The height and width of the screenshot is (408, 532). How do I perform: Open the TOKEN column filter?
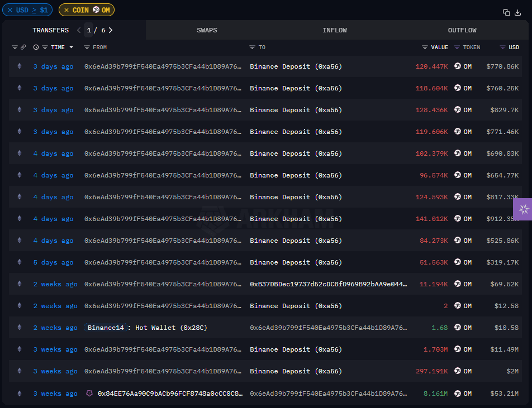(x=457, y=47)
